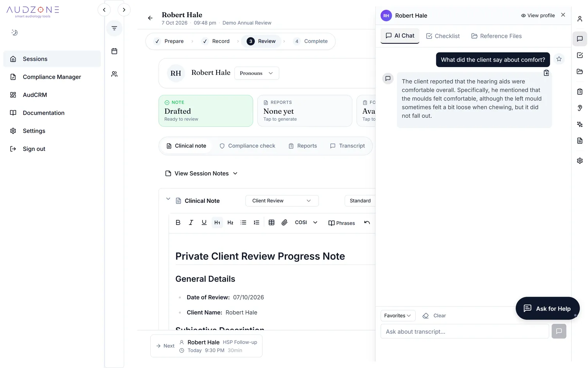
Task: Open the Client Review template dropdown
Action: [x=282, y=201]
